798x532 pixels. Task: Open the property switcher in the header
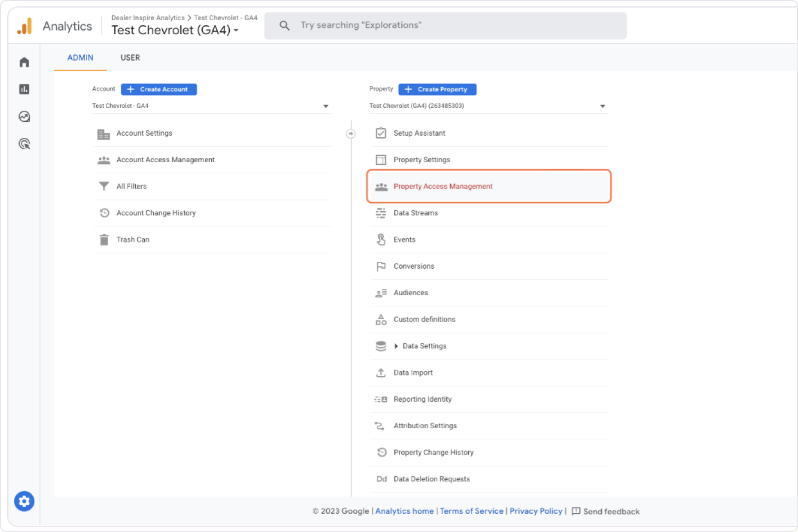click(x=175, y=30)
